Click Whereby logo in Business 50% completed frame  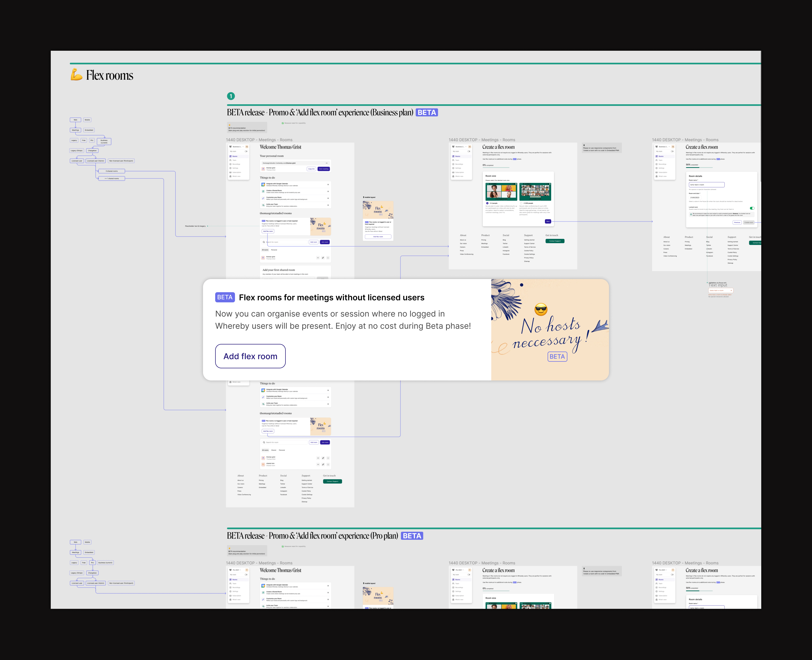[x=656, y=146]
